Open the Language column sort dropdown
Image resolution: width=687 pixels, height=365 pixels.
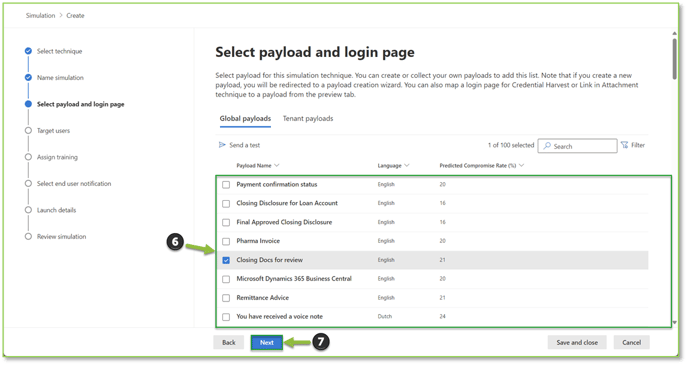tap(407, 166)
